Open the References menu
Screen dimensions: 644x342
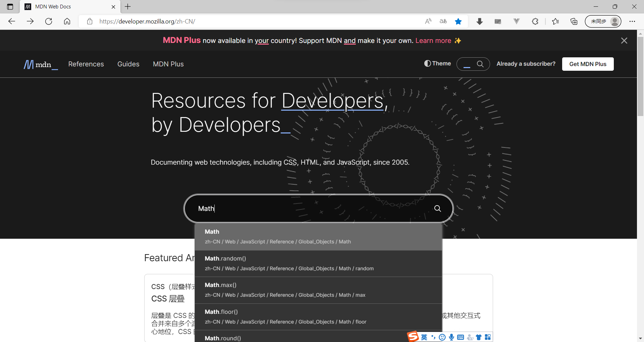coord(86,64)
